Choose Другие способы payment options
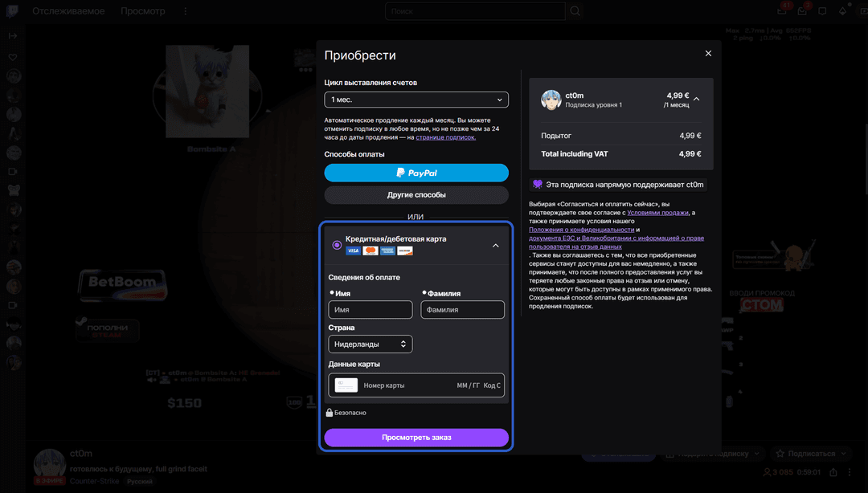 [416, 195]
